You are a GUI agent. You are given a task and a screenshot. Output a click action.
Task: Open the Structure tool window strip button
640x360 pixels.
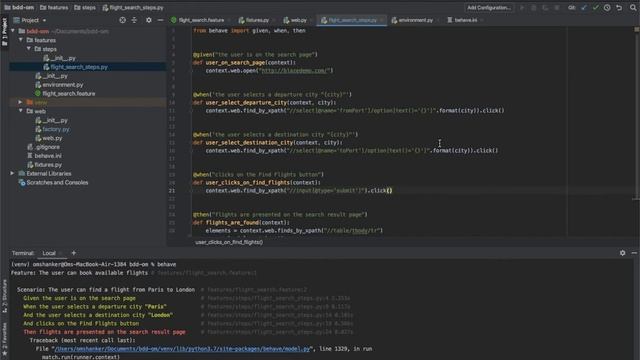pyautogui.click(x=4, y=296)
